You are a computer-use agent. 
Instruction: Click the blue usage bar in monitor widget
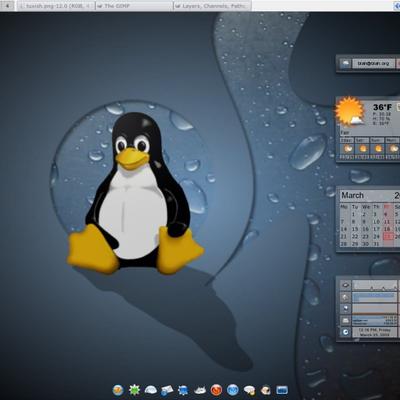click(375, 297)
